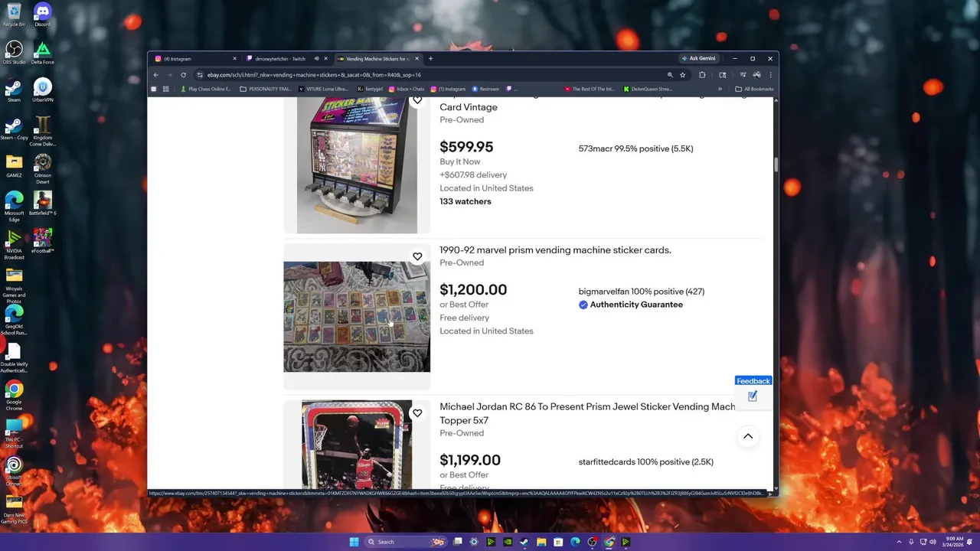Open Crimson Desert desktop shortcut
The height and width of the screenshot is (551, 980).
[x=42, y=168]
